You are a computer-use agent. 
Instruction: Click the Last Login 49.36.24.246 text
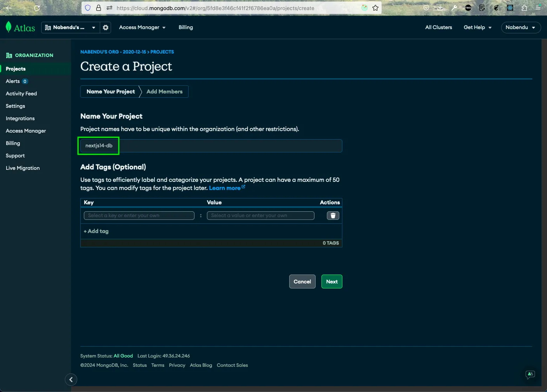tap(164, 356)
